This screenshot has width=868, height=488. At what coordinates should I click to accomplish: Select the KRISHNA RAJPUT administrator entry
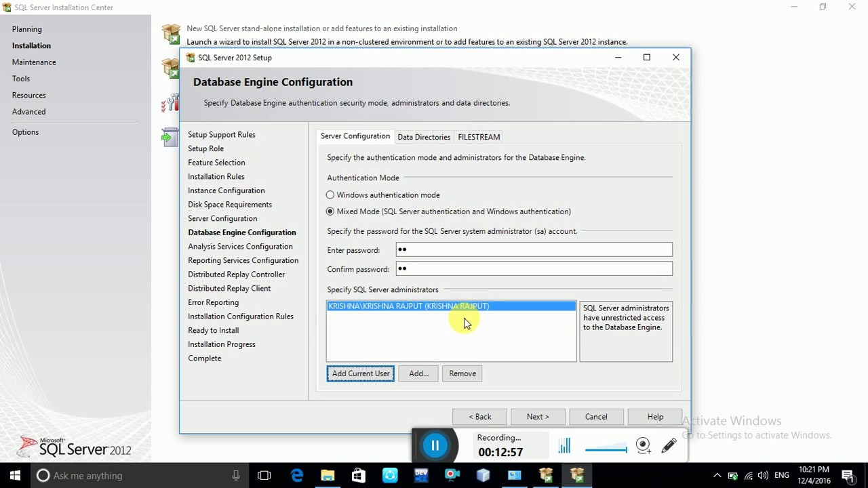(x=451, y=306)
